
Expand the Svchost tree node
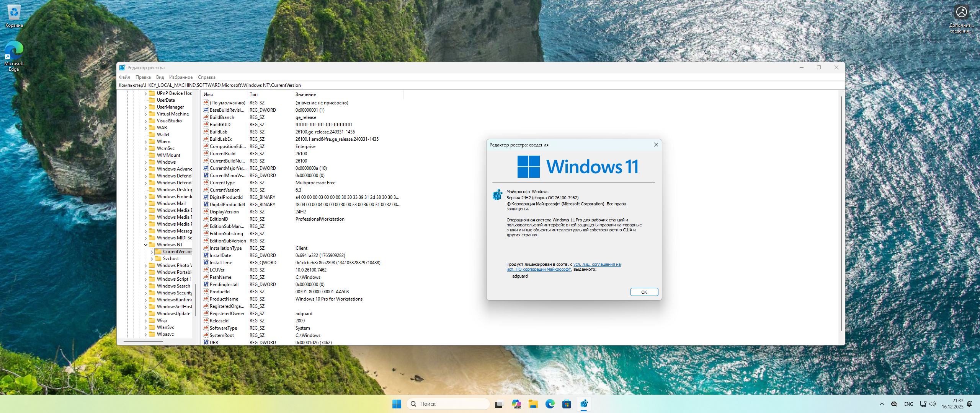pos(152,259)
